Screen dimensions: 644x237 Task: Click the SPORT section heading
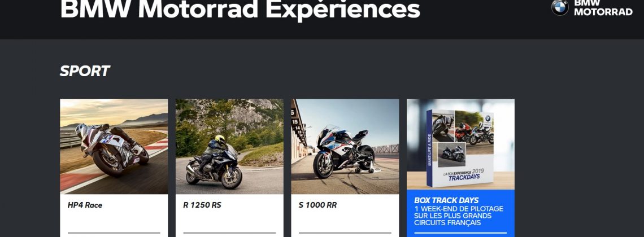coord(85,71)
